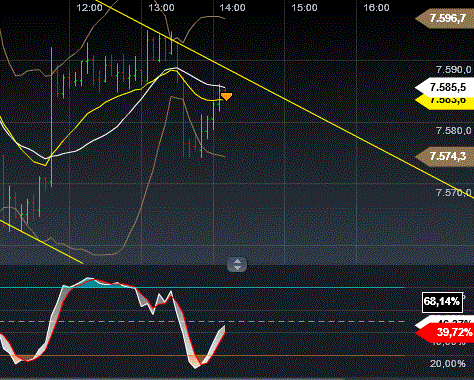Click the 12:00 time axis label
This screenshot has width=474, height=380.
[x=89, y=7]
